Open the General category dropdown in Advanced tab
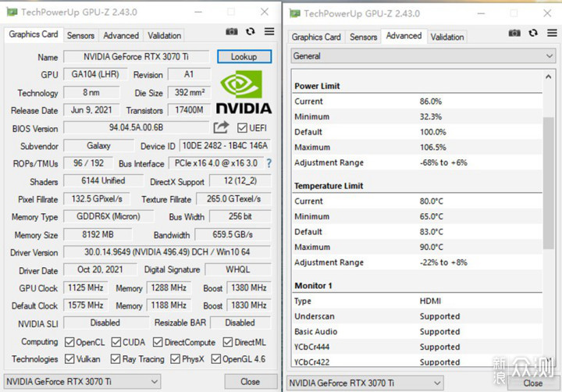Image resolution: width=562 pixels, height=392 pixels. click(423, 56)
